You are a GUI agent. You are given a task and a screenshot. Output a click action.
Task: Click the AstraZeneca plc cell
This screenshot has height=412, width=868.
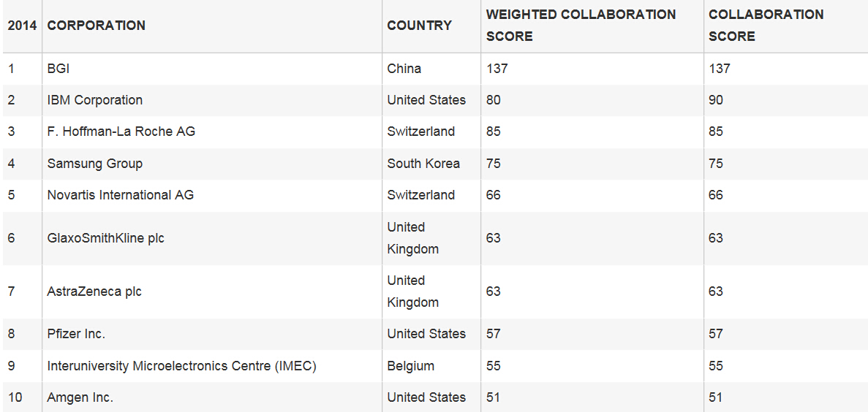click(94, 291)
